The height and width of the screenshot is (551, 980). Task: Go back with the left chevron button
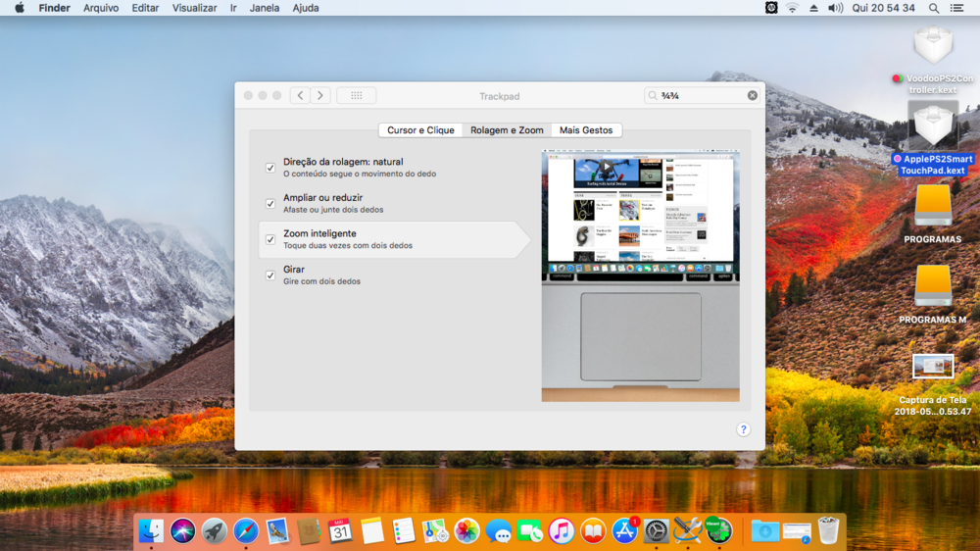[x=300, y=95]
